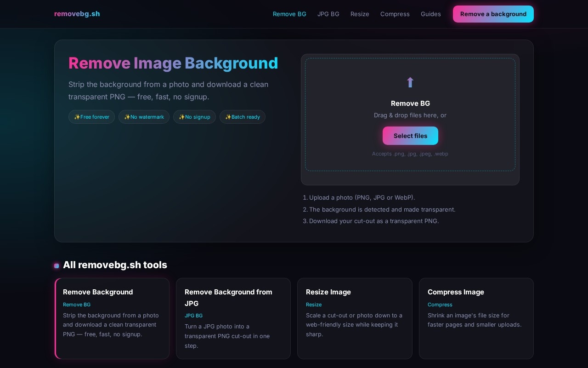Click step 'Download your cut-out as a transparent PNG.'
Screen dimensions: 588x368
coord(374,221)
